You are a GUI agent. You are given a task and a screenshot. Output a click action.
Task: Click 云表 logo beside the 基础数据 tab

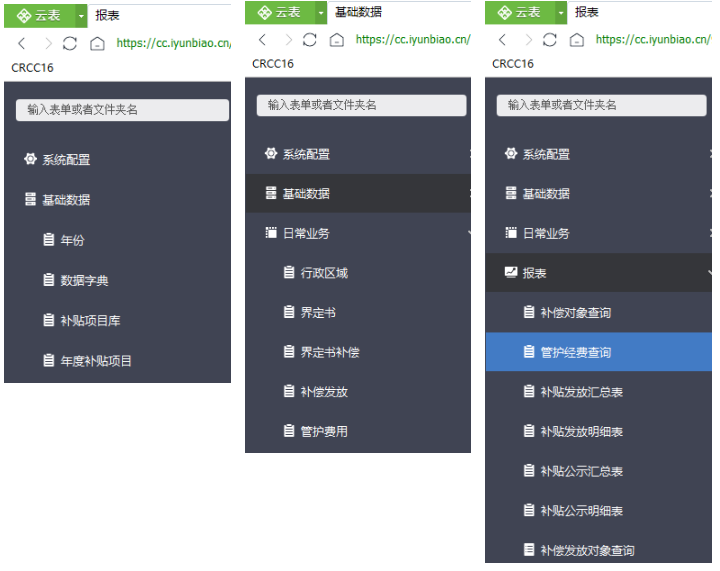tap(279, 12)
